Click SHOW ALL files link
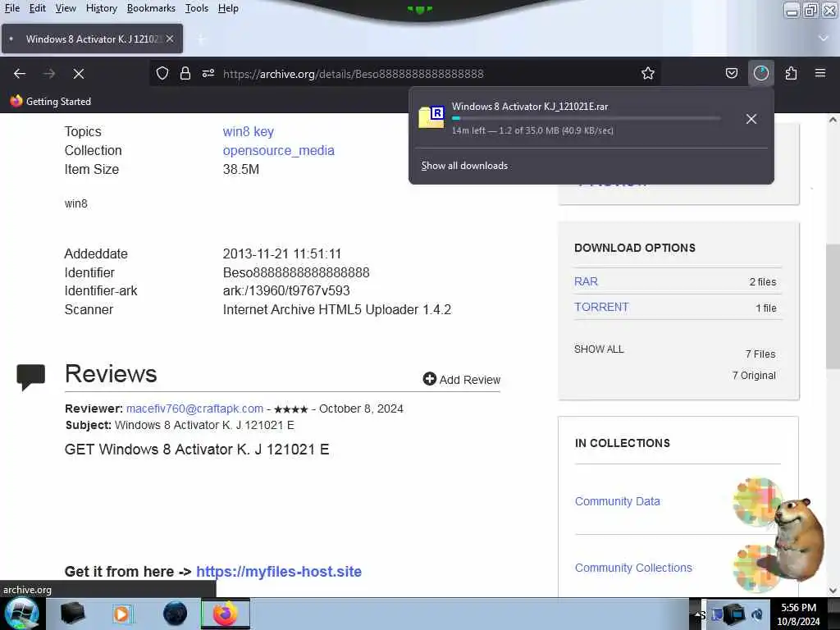840x630 pixels. tap(599, 349)
